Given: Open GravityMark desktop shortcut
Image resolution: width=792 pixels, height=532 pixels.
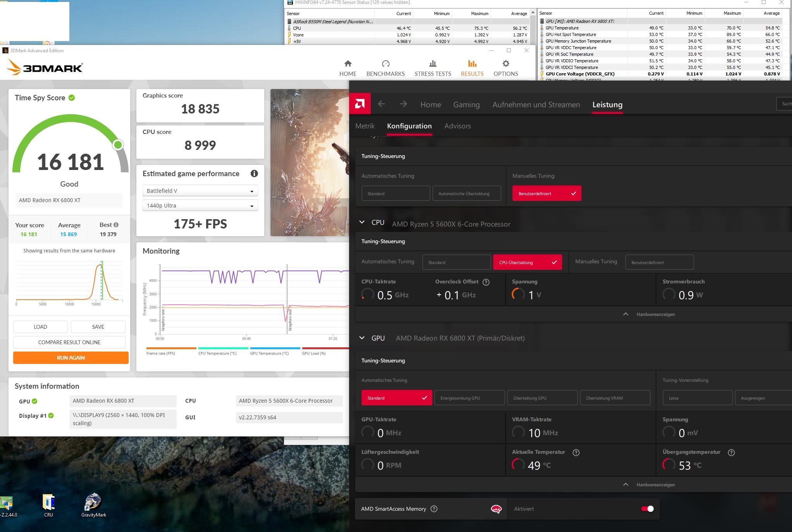Looking at the screenshot, I should coord(93,505).
